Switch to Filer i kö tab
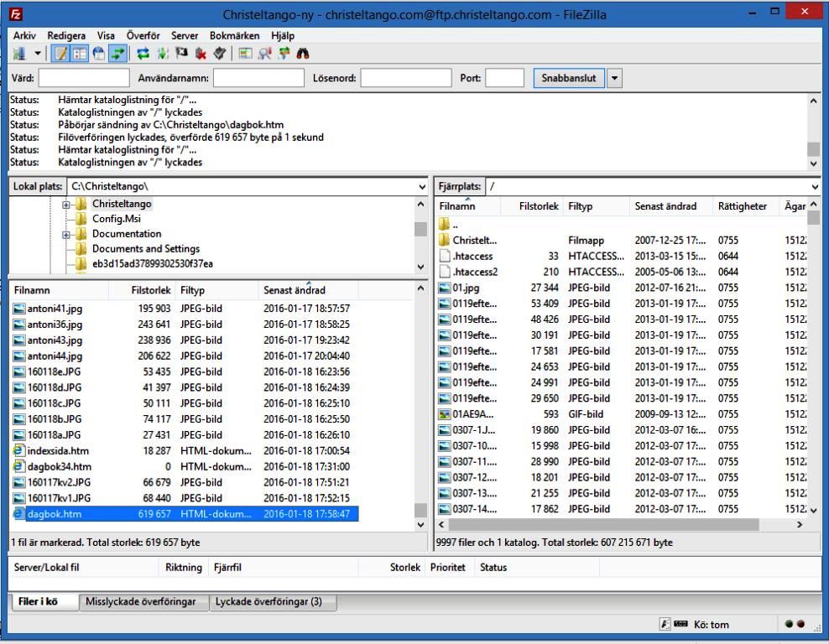Screen dimensions: 829x644 (x=44, y=602)
